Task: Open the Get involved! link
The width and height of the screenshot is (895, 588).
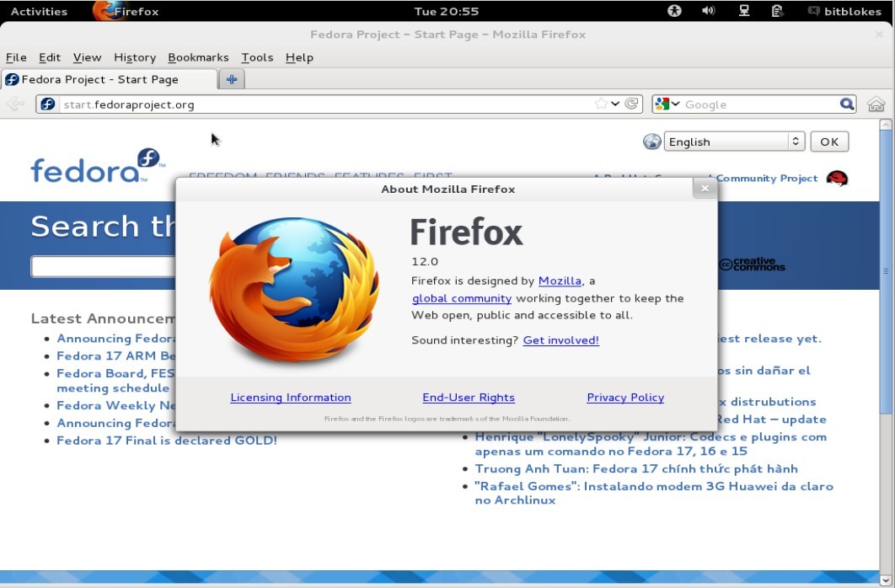Action: [x=561, y=339]
